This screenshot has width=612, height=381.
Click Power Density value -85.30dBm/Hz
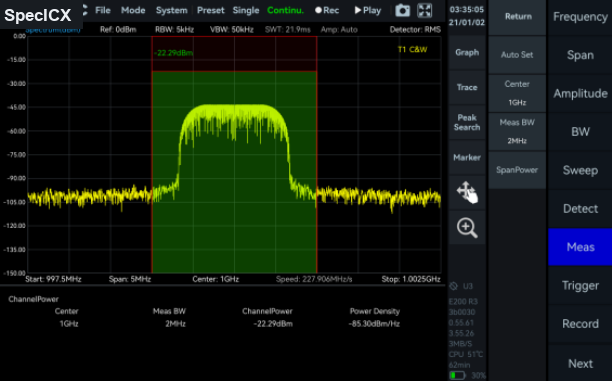coord(374,324)
